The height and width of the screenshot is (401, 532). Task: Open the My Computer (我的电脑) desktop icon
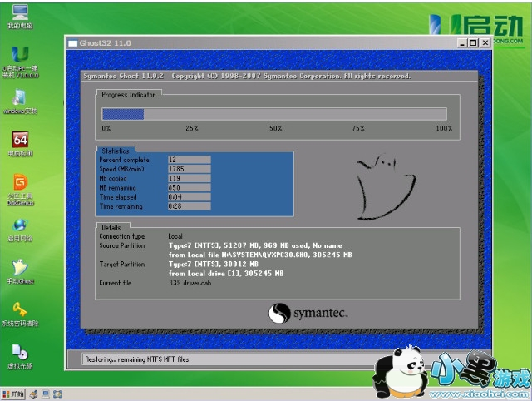point(20,17)
